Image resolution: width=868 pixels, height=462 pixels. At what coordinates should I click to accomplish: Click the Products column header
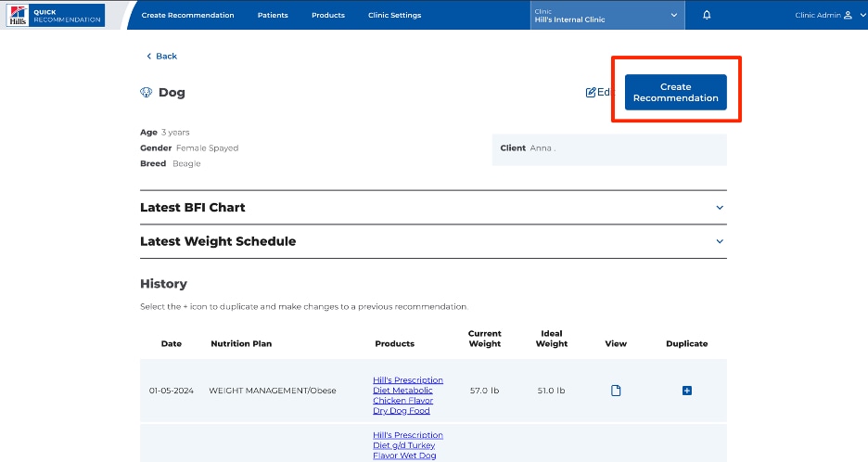[x=394, y=343]
